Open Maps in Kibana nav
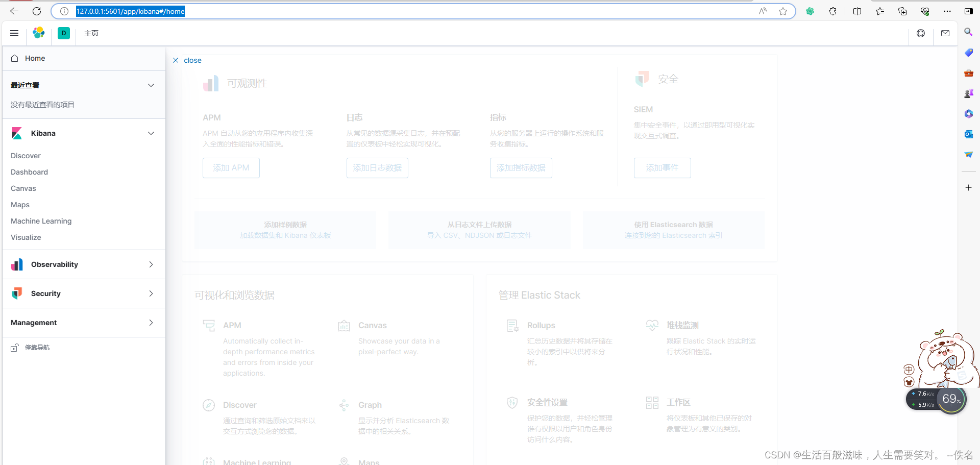Image resolution: width=980 pixels, height=465 pixels. pyautogui.click(x=20, y=205)
